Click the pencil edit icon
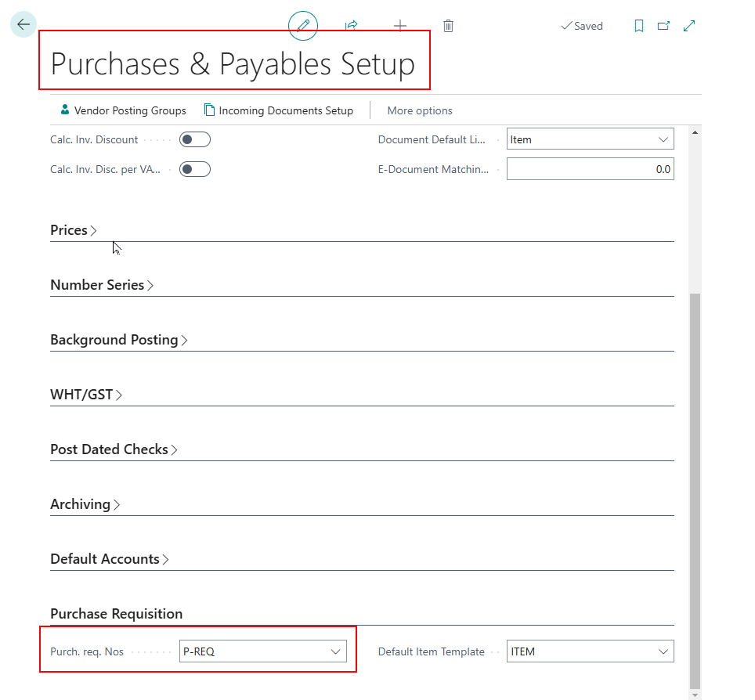Screen dimensions: 755x700 click(303, 26)
